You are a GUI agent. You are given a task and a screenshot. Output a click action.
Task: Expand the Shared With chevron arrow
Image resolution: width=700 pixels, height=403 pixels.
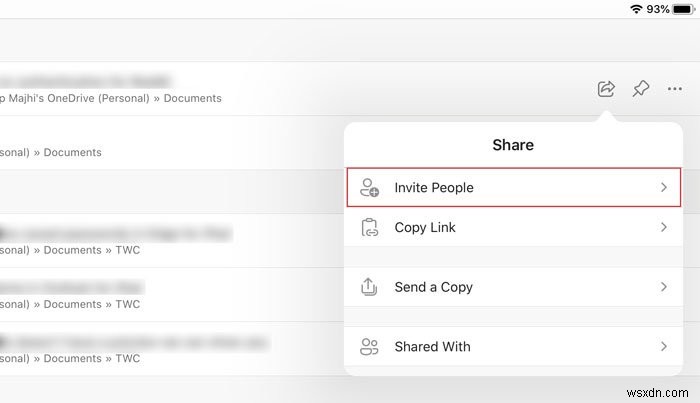point(663,347)
